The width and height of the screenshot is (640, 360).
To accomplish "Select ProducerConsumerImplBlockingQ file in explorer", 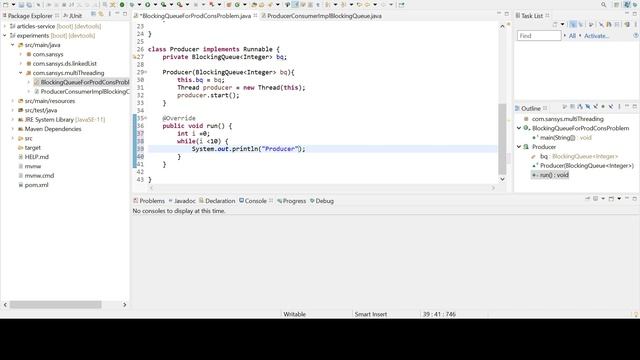I will pos(82,91).
